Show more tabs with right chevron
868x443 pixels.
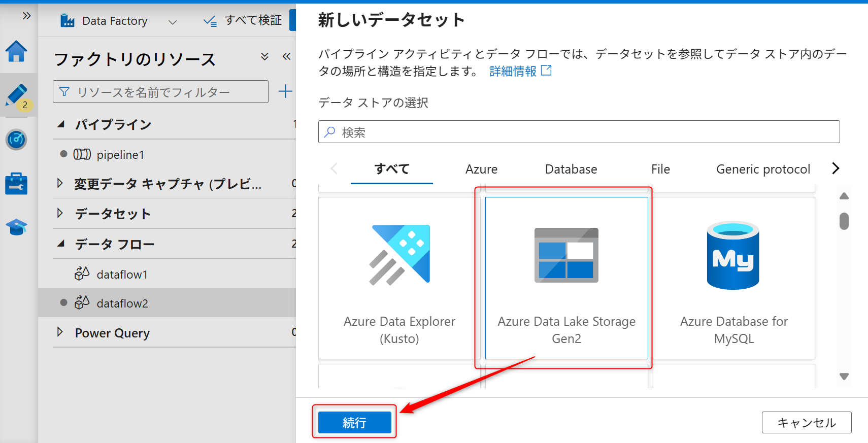click(x=836, y=168)
